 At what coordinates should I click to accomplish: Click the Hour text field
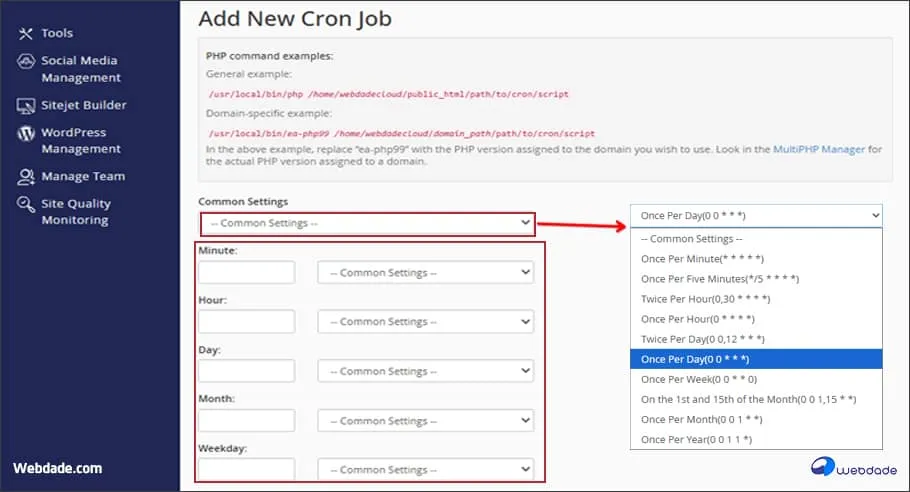tap(247, 322)
